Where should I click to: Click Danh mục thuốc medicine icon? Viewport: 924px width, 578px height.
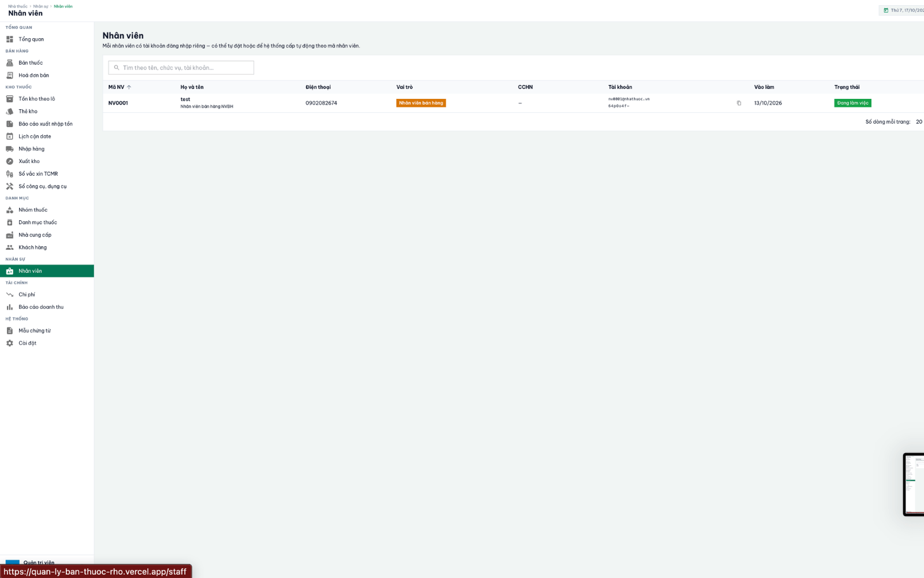tap(10, 223)
